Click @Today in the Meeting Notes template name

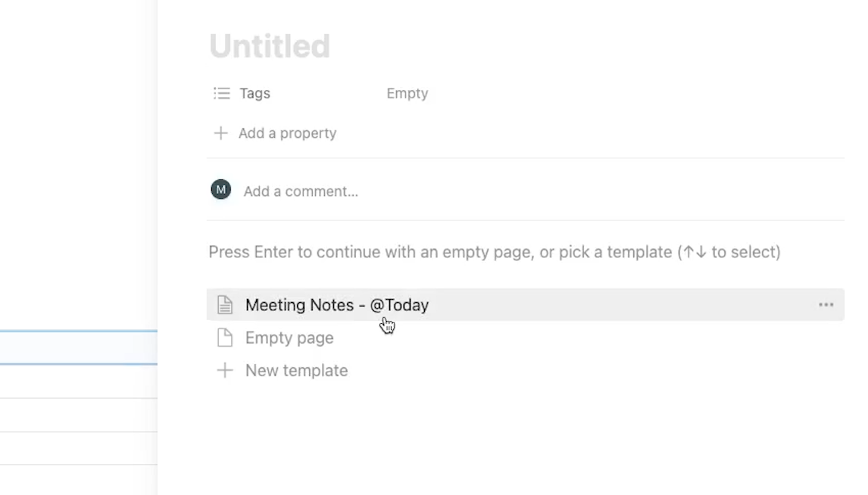(399, 305)
